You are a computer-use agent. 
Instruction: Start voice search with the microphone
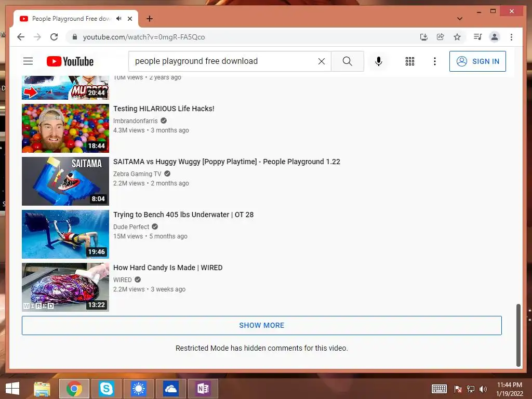[379, 61]
